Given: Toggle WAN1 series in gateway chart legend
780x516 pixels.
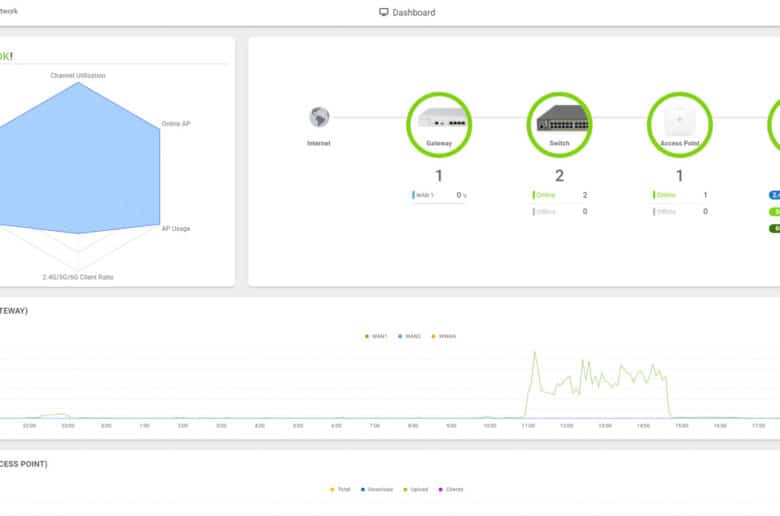Looking at the screenshot, I should 376,336.
